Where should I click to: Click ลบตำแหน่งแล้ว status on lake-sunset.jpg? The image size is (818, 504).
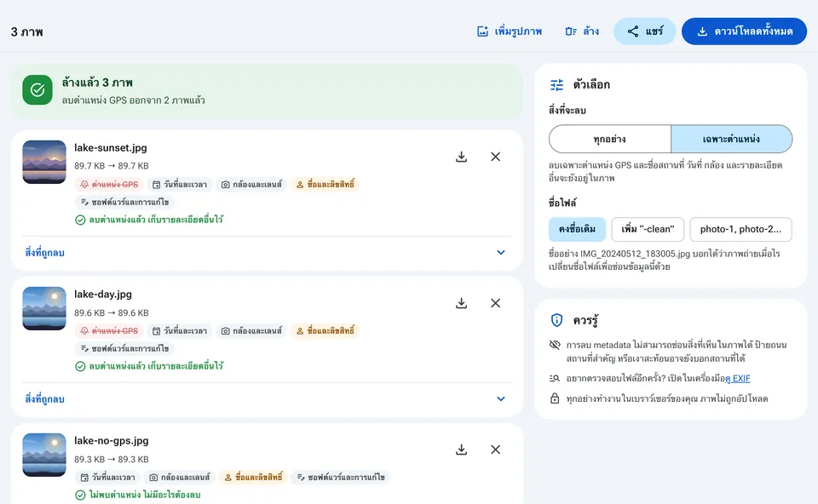click(149, 220)
